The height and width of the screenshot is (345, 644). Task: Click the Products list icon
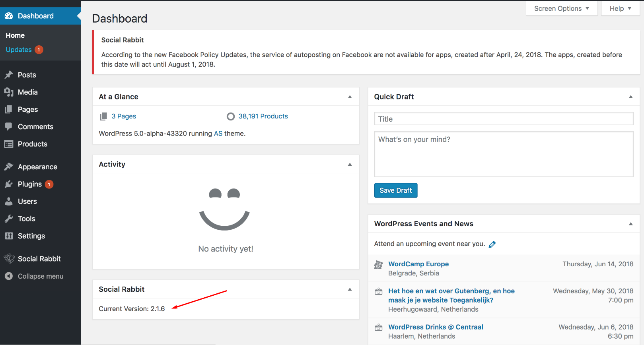[9, 144]
